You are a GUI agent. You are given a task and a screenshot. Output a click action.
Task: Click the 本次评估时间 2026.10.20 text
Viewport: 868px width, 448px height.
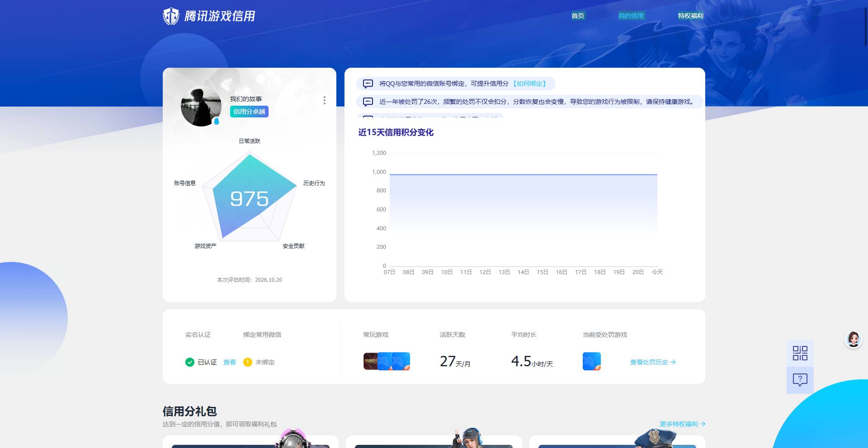click(x=250, y=280)
